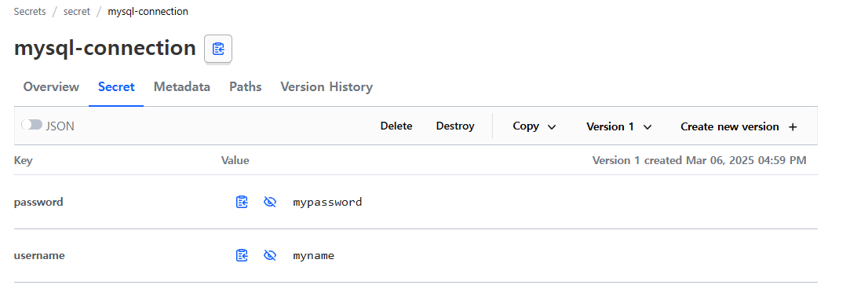Select the mypassword value text
The height and width of the screenshot is (307, 868).
click(x=327, y=203)
